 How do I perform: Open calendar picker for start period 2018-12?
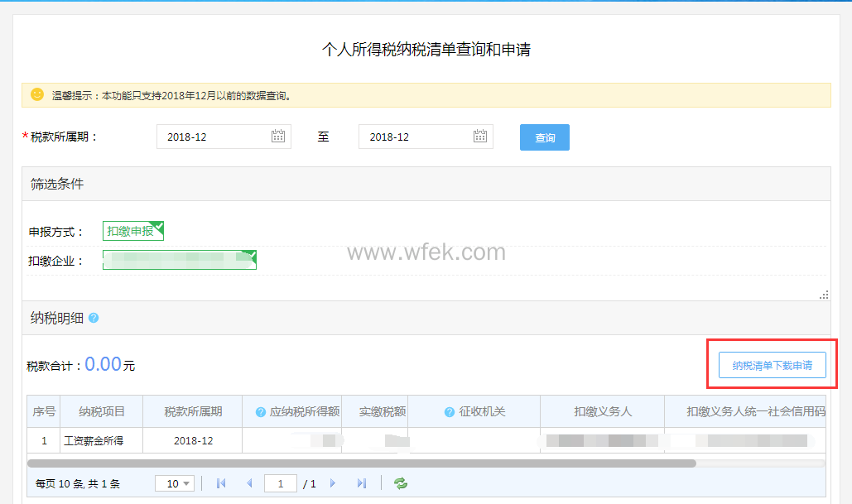click(x=280, y=137)
